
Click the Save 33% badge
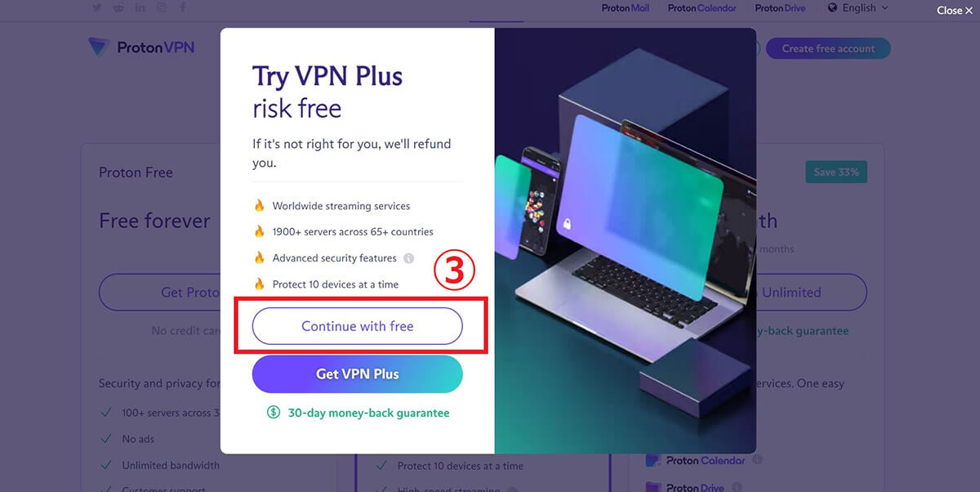tap(836, 172)
